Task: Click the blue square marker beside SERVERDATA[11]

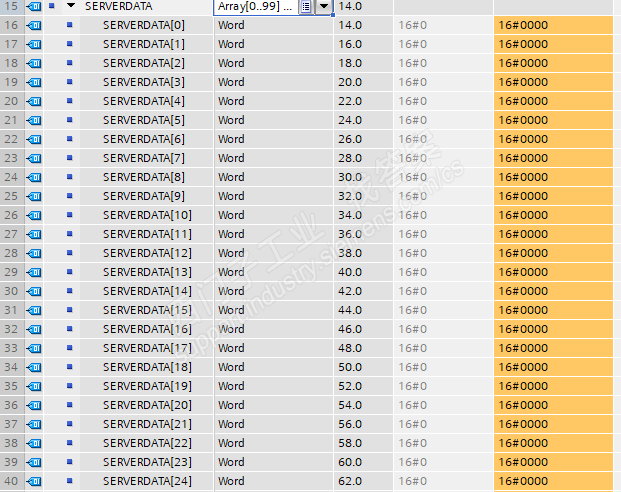Action: tap(70, 234)
